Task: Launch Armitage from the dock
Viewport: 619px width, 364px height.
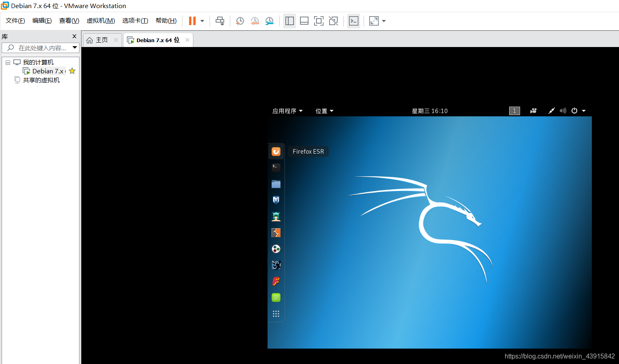Action: click(x=276, y=216)
